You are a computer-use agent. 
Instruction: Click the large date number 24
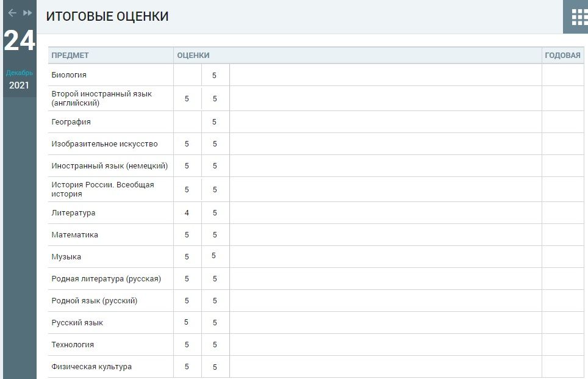click(x=20, y=42)
